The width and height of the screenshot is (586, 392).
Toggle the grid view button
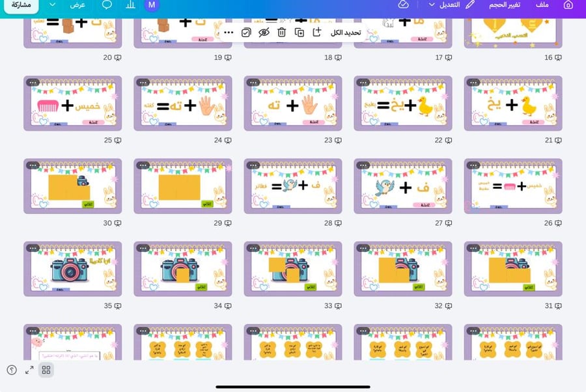coord(46,370)
